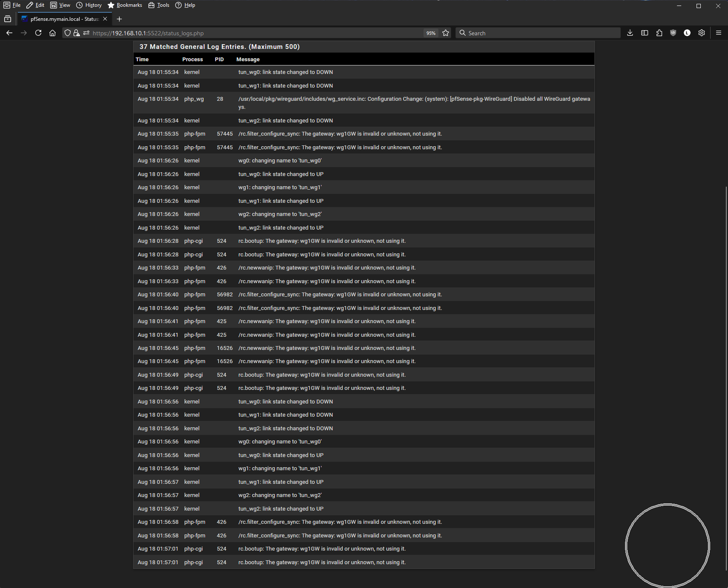
Task: Bookmark this page with the star icon
Action: 446,33
